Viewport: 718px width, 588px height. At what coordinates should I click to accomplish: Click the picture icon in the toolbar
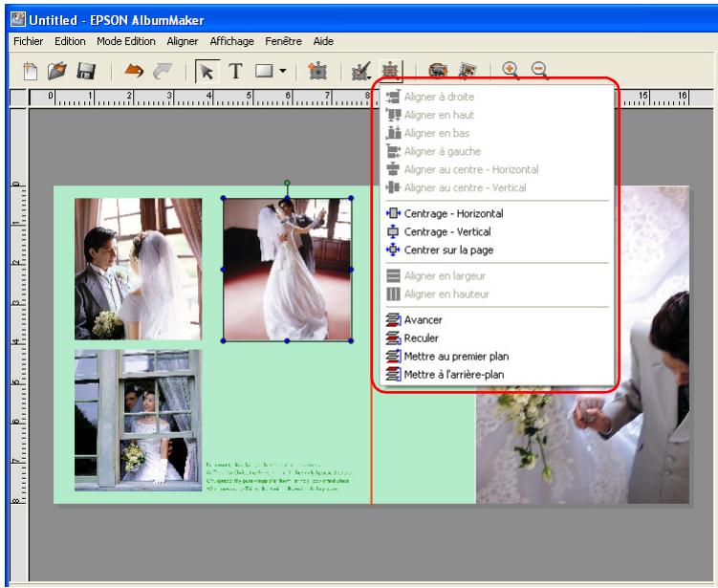468,71
